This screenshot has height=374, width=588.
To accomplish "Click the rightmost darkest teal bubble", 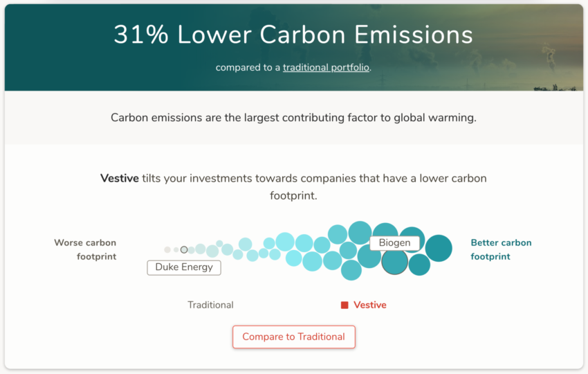I will tap(439, 248).
